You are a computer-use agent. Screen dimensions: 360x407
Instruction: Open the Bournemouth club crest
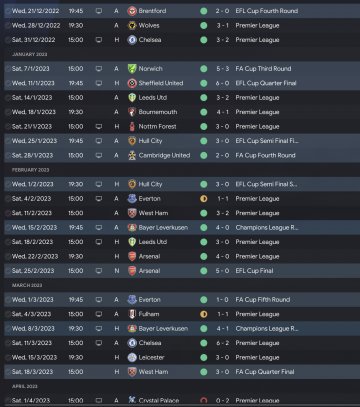point(132,112)
